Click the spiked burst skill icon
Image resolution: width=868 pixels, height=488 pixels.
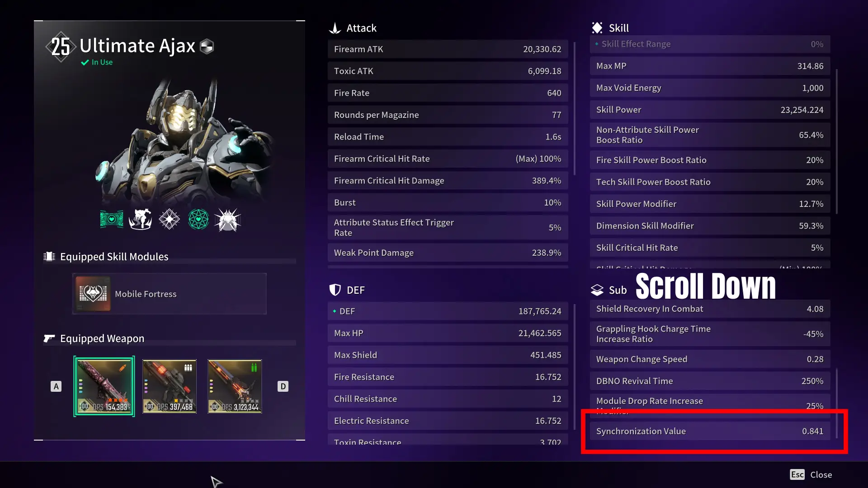pos(227,220)
